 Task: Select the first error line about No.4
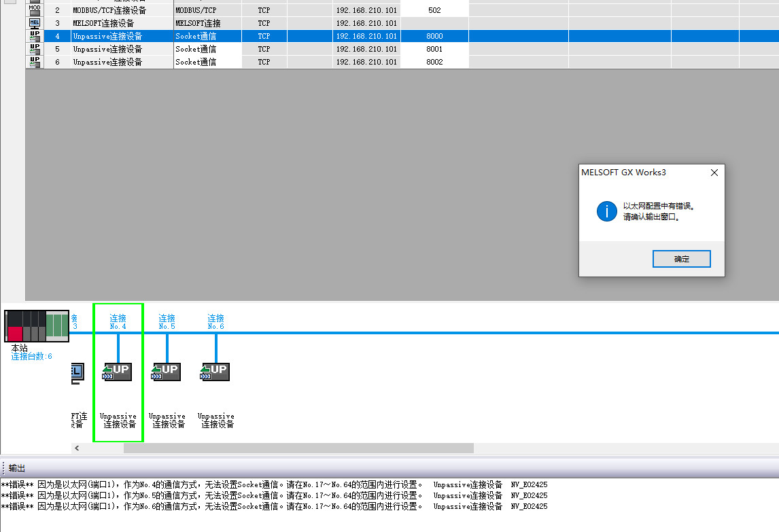click(272, 484)
